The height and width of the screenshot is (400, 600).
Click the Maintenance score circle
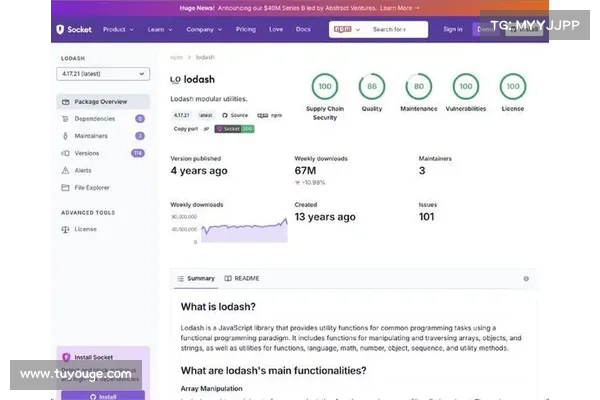point(419,87)
